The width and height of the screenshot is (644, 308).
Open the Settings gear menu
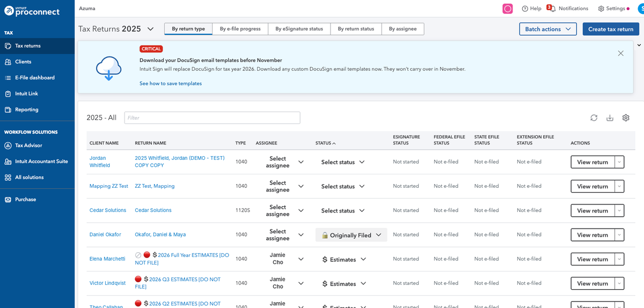613,9
